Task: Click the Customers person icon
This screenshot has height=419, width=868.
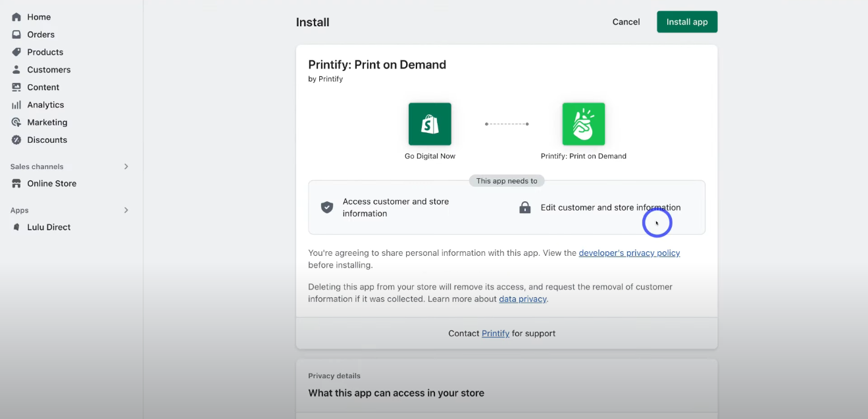Action: pyautogui.click(x=16, y=70)
